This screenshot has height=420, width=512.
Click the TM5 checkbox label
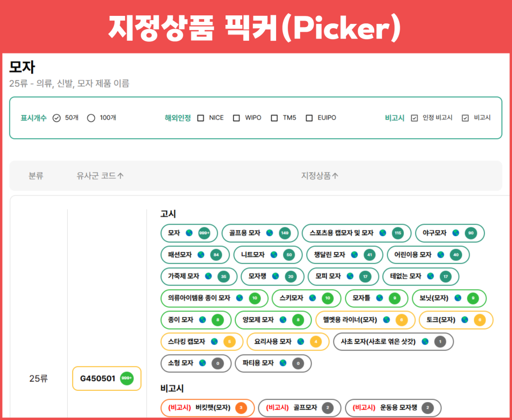(x=288, y=118)
